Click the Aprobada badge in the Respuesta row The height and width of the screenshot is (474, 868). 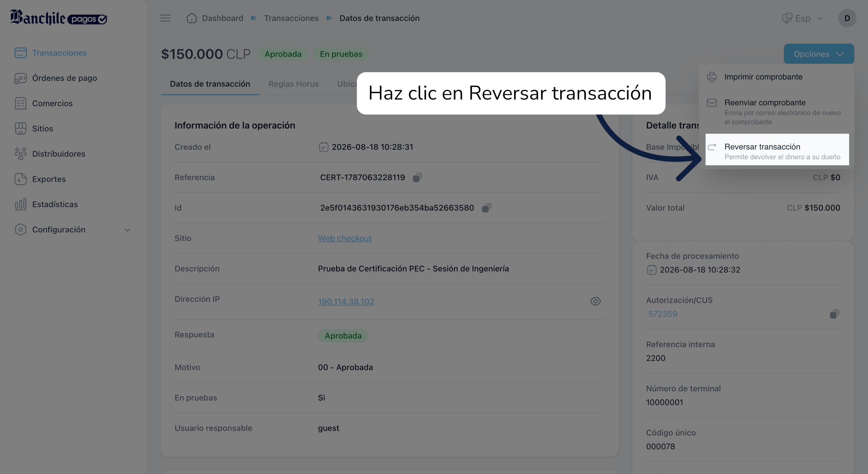(x=343, y=336)
